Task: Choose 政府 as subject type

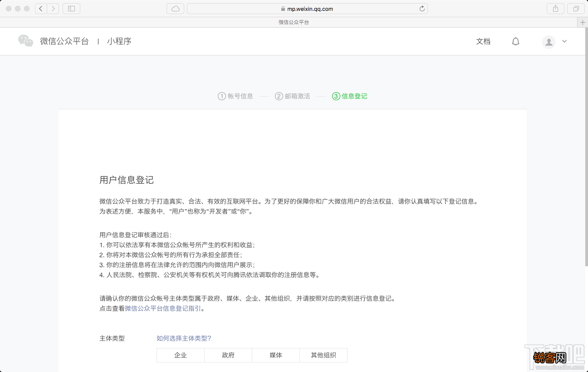Action: (x=228, y=355)
